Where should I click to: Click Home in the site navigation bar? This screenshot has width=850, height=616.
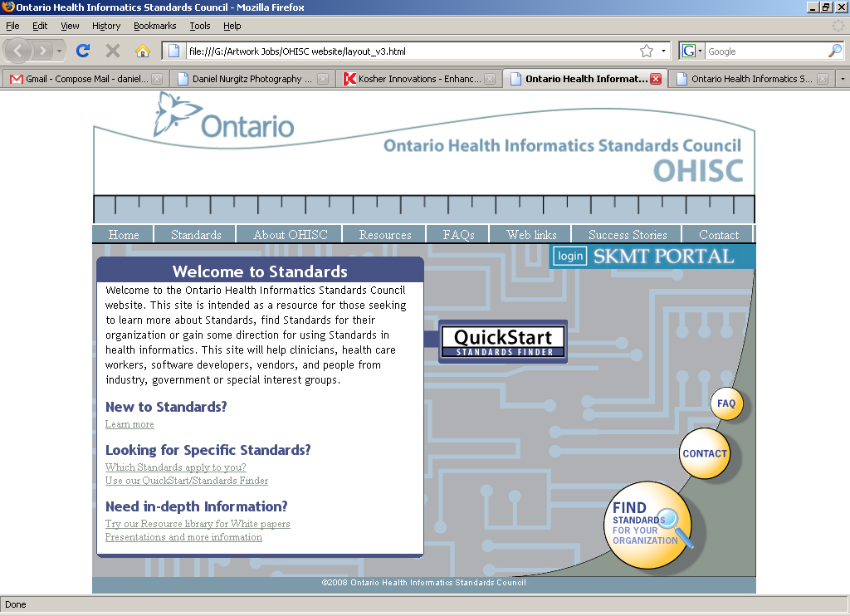pyautogui.click(x=124, y=235)
